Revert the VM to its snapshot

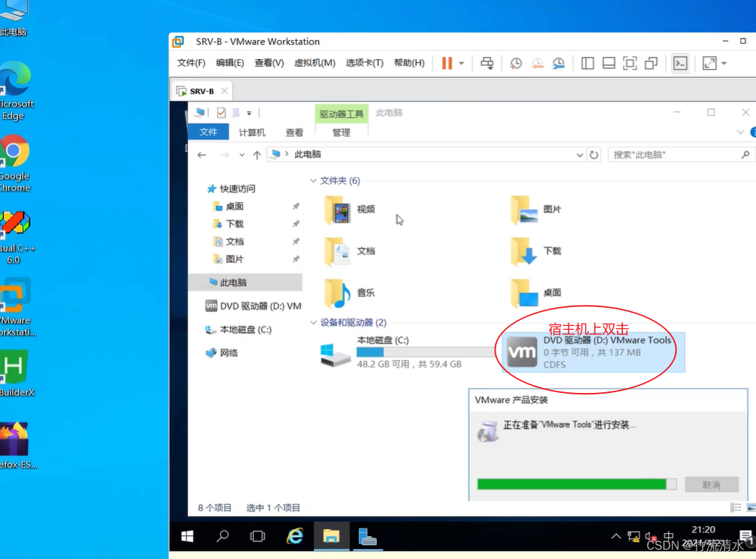click(537, 63)
